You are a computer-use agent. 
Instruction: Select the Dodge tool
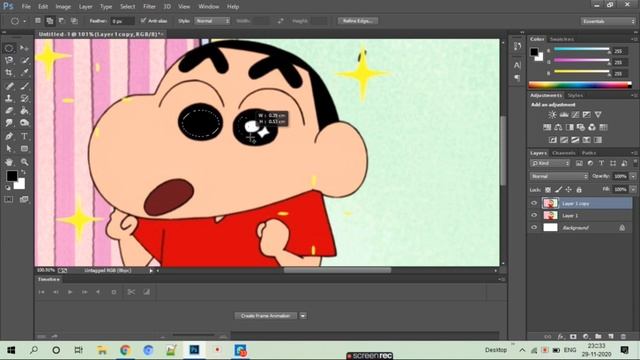(24, 123)
